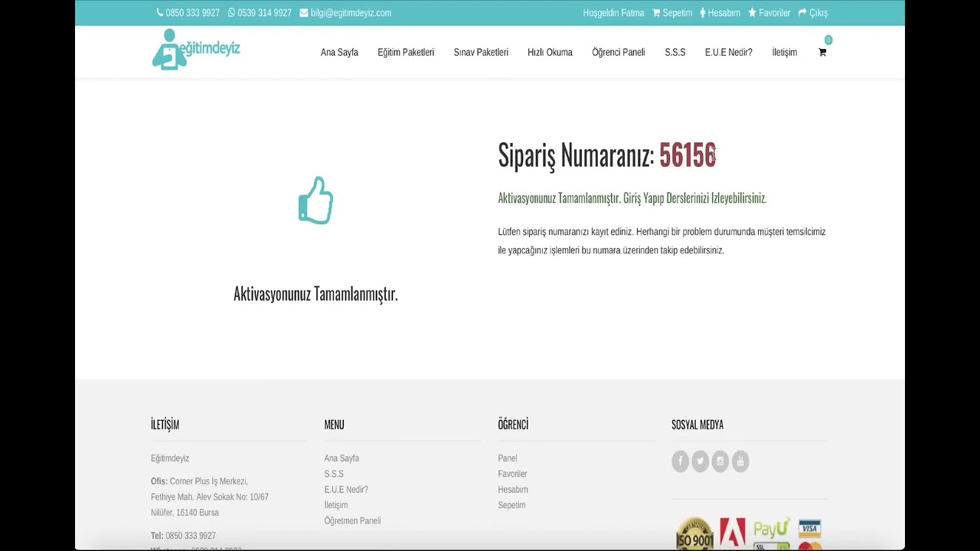Open the Sınav Paketleri menu item
Screen dimensions: 980x551
[x=481, y=53]
